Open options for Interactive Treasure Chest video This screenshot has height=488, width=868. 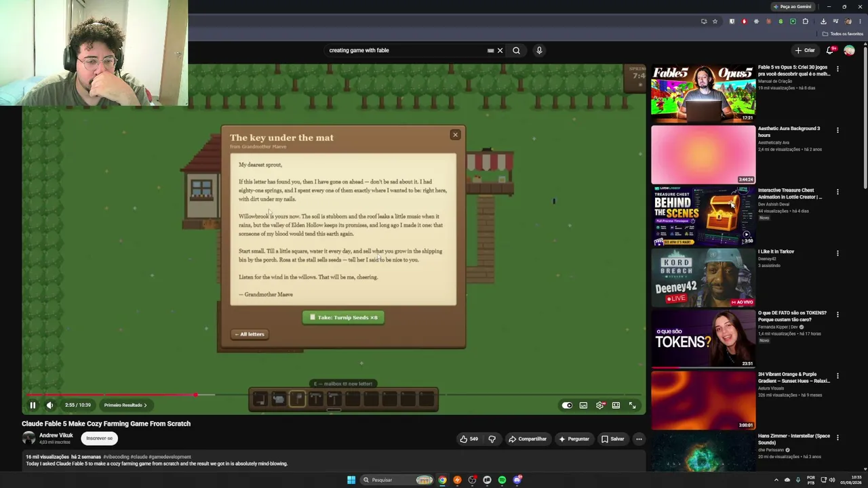[837, 192]
